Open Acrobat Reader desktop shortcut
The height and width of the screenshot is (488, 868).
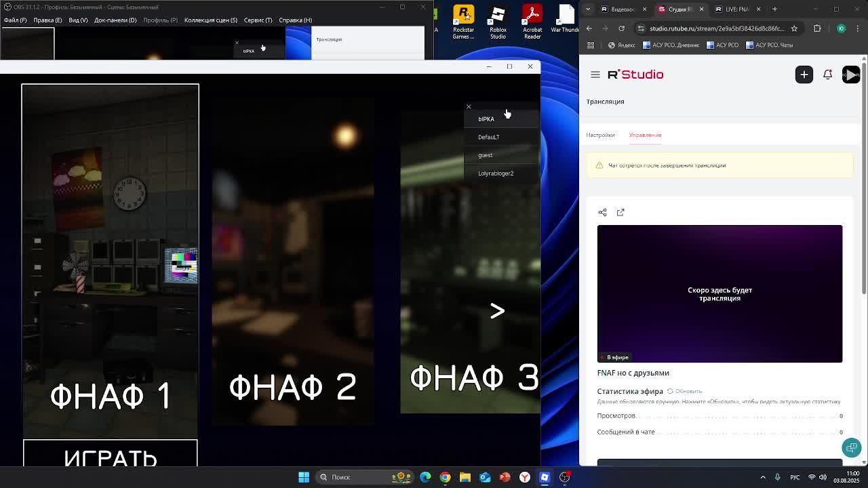(532, 22)
